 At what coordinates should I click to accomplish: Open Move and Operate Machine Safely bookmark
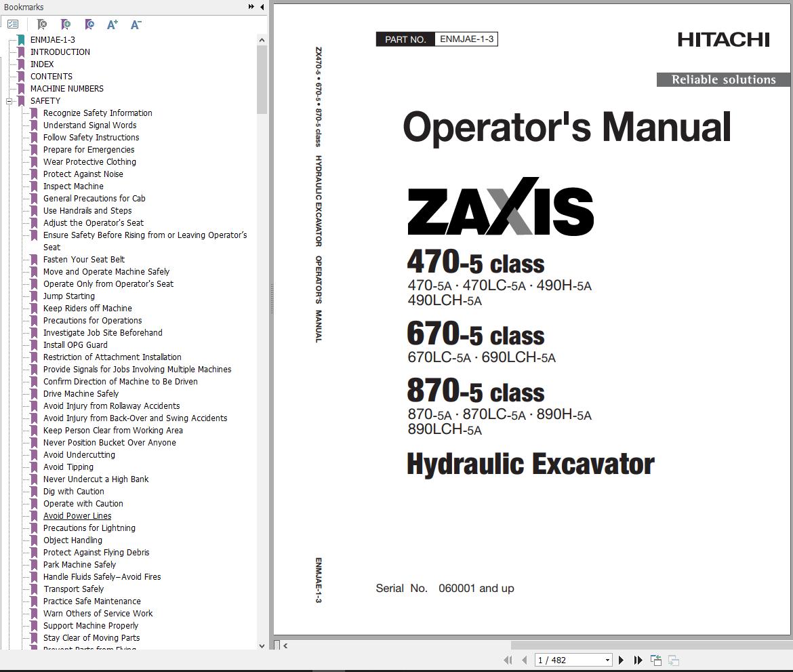[106, 272]
